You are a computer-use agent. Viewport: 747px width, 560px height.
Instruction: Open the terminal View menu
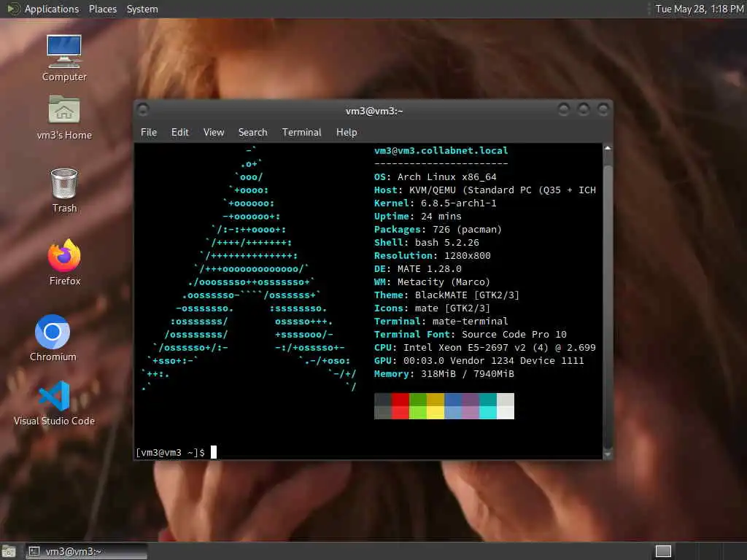(214, 133)
